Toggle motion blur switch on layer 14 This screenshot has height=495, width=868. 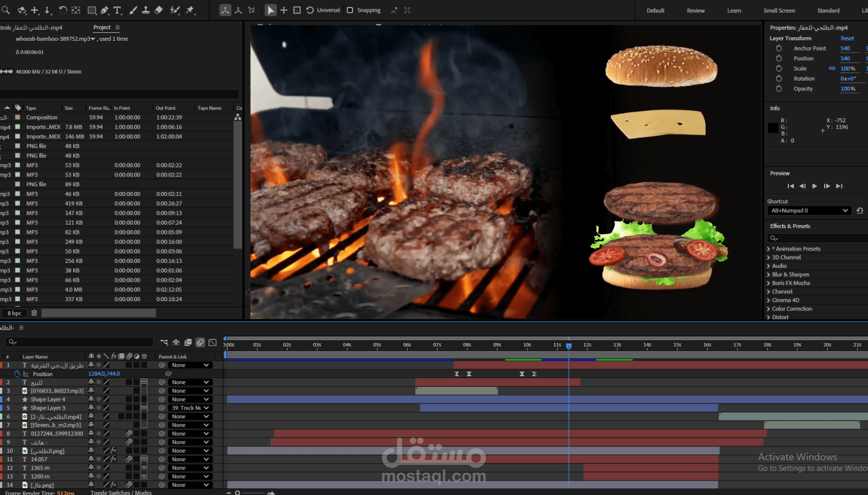tap(129, 485)
